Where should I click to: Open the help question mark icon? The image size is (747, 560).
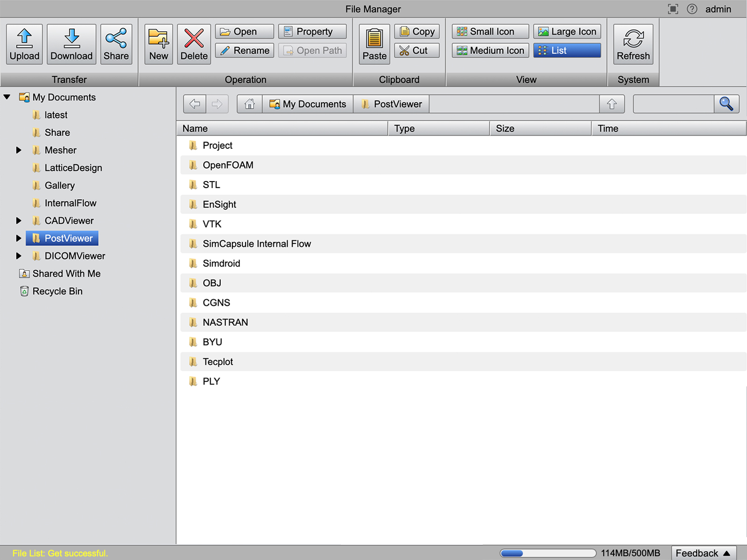tap(692, 9)
